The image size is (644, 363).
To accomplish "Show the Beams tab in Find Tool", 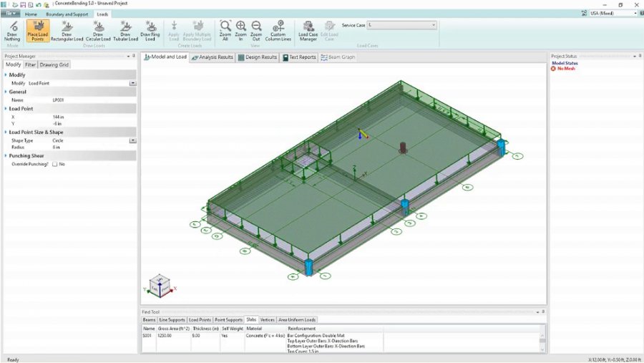I will (x=149, y=319).
